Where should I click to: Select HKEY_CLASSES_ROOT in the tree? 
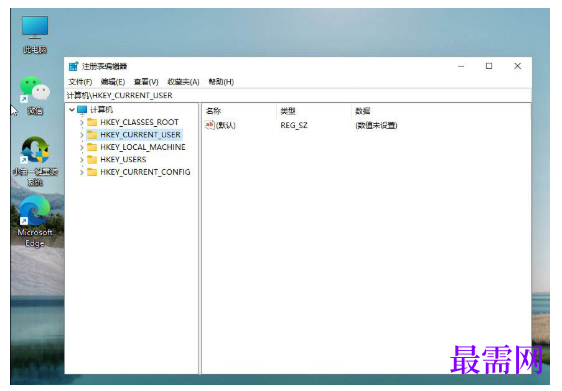[139, 122]
